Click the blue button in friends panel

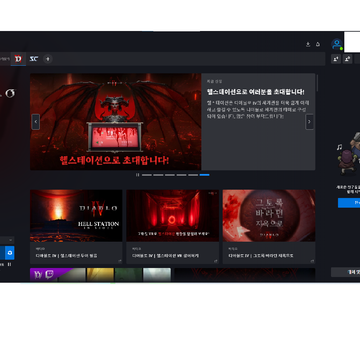tap(349, 203)
